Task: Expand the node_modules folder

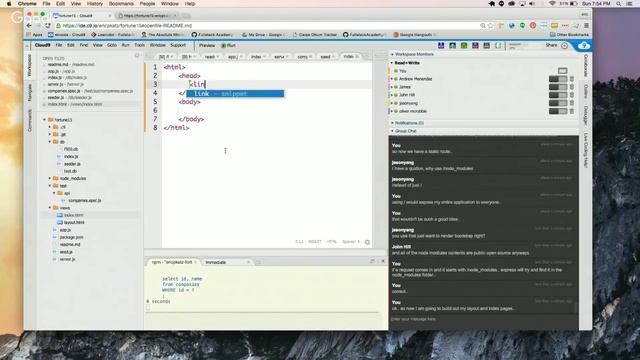Action: coord(50,178)
